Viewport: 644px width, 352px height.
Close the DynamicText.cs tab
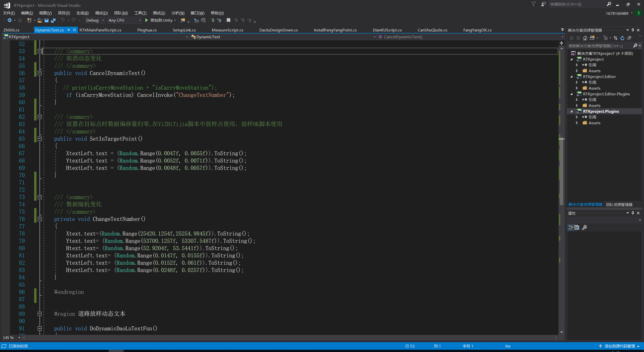click(74, 30)
